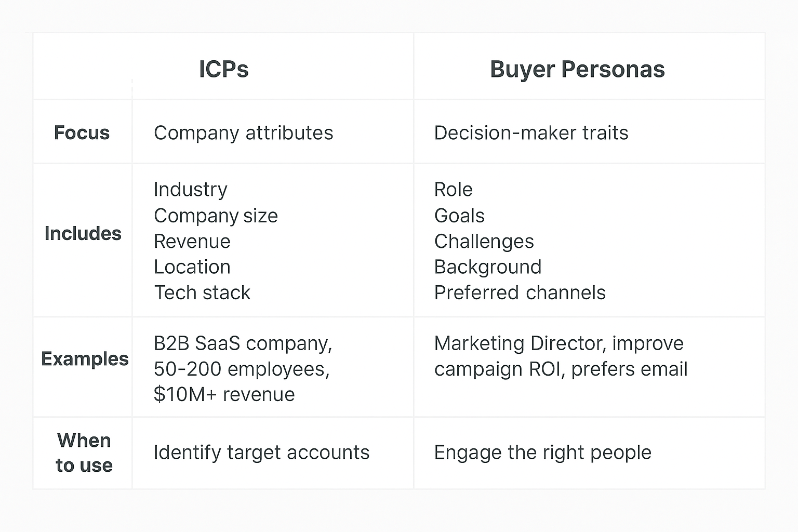Select the Preferred channels entry
Screen dimensions: 798x532
[520, 293]
